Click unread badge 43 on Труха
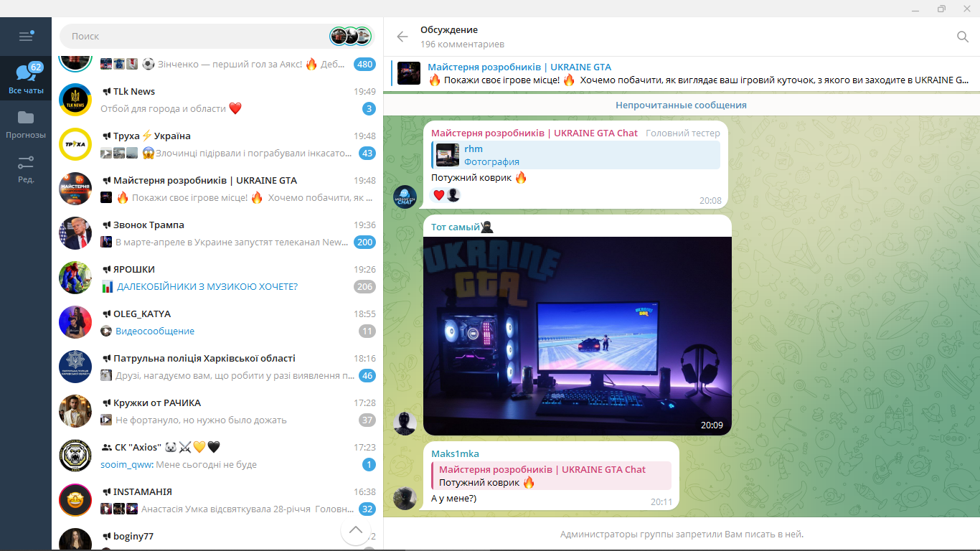 (367, 153)
